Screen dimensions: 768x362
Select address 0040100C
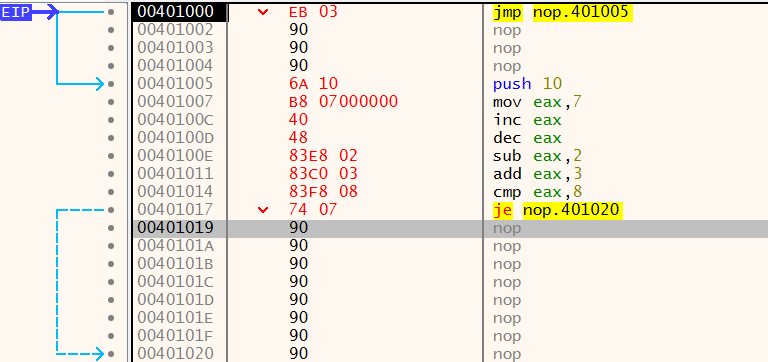coord(175,120)
